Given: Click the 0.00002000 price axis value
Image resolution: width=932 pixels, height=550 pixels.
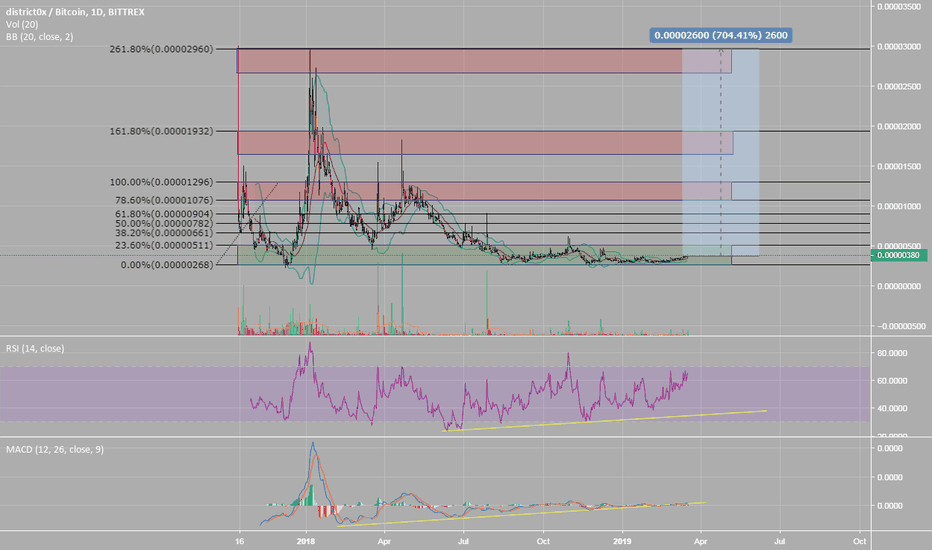Looking at the screenshot, I should click(899, 127).
